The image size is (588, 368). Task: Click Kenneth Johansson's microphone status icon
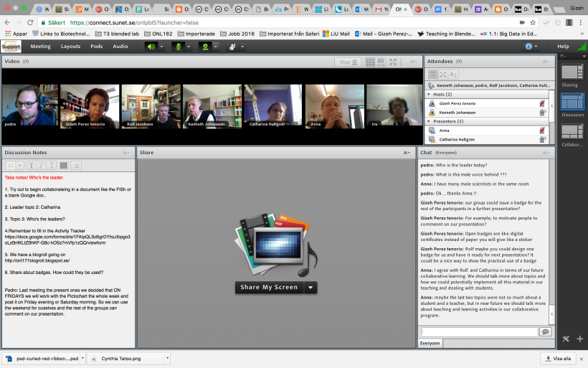pos(542,113)
